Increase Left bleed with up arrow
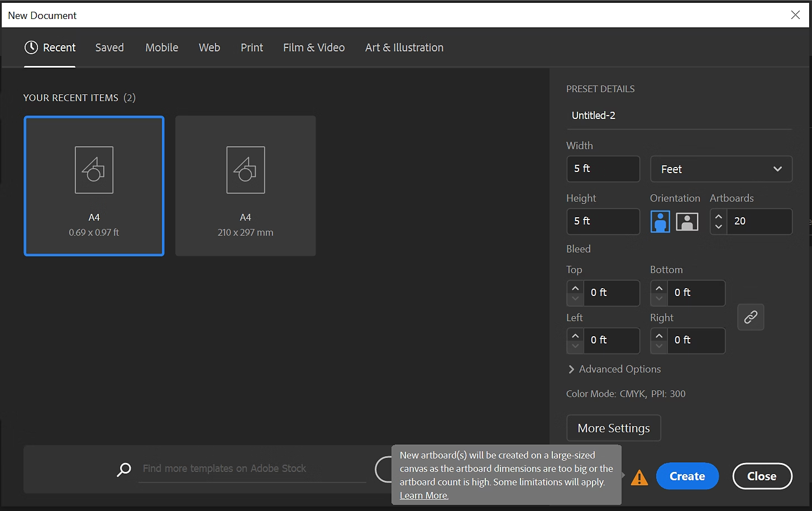This screenshot has height=511, width=812. (x=575, y=336)
